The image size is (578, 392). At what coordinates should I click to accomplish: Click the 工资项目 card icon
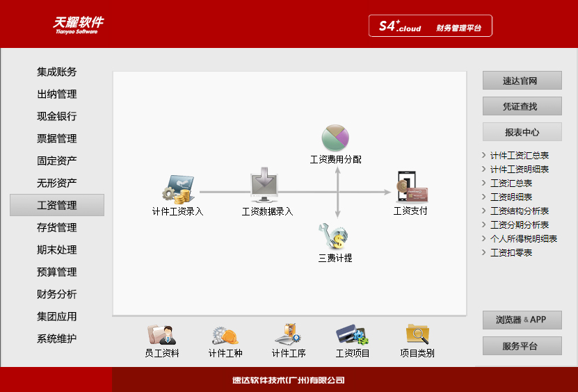[x=352, y=334]
